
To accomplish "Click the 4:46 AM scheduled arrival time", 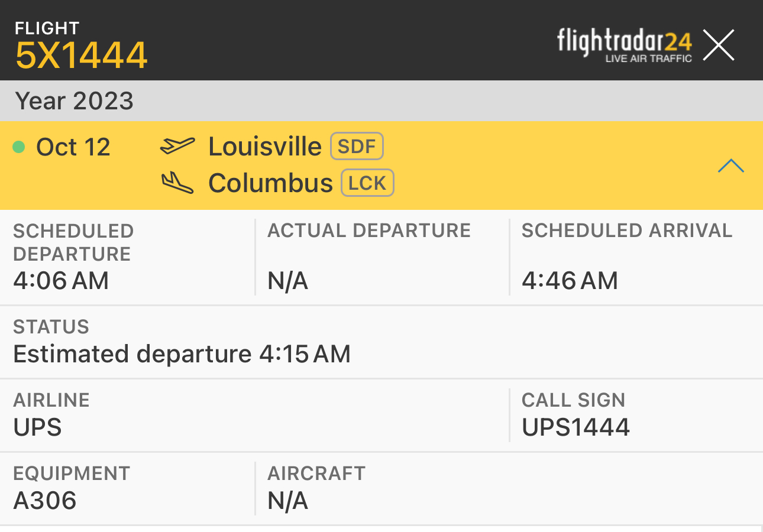I will click(x=570, y=281).
